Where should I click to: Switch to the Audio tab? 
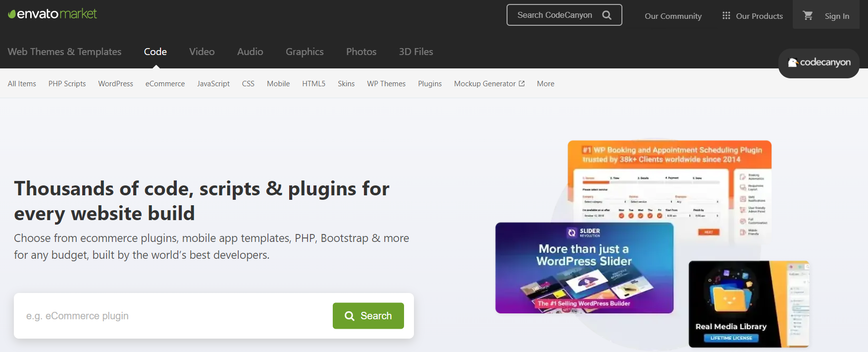pyautogui.click(x=250, y=52)
